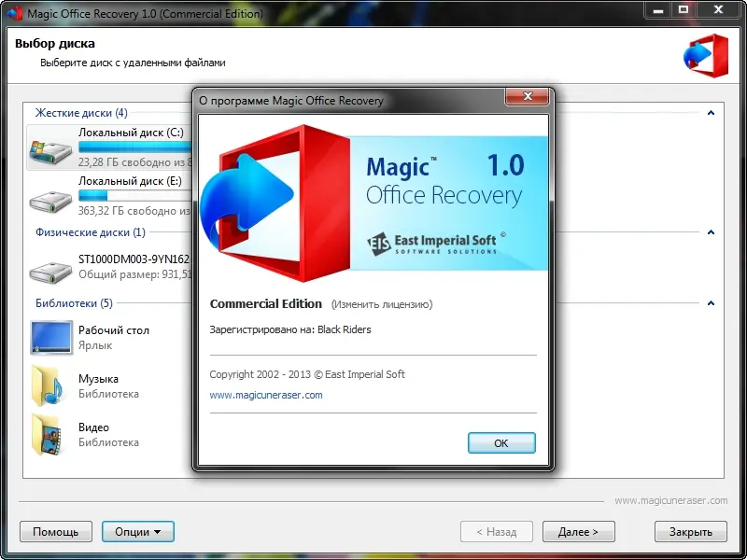The width and height of the screenshot is (747, 560).
Task: Click the disabled < Назад button
Action: [497, 531]
